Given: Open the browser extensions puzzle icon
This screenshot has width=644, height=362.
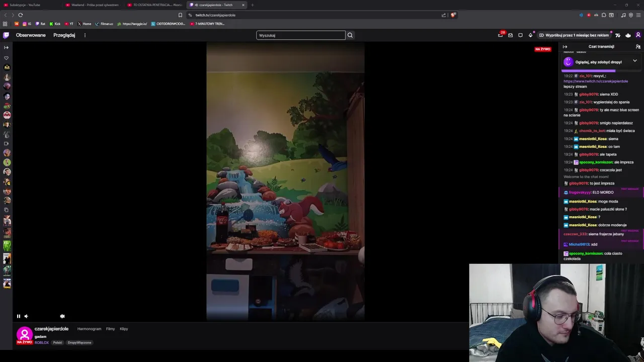Looking at the screenshot, I should [x=604, y=15].
